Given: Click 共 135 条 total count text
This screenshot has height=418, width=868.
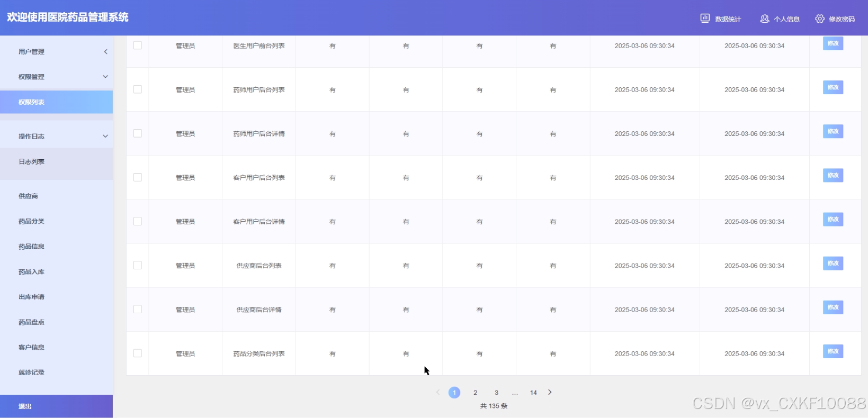Looking at the screenshot, I should click(494, 406).
